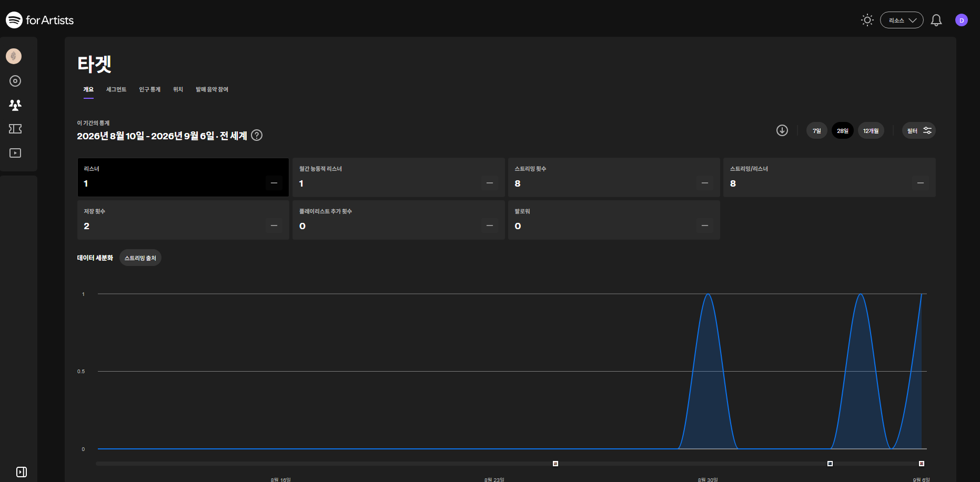Image resolution: width=980 pixels, height=482 pixels.
Task: Open the Spotify for Artists logo home
Action: (x=39, y=20)
